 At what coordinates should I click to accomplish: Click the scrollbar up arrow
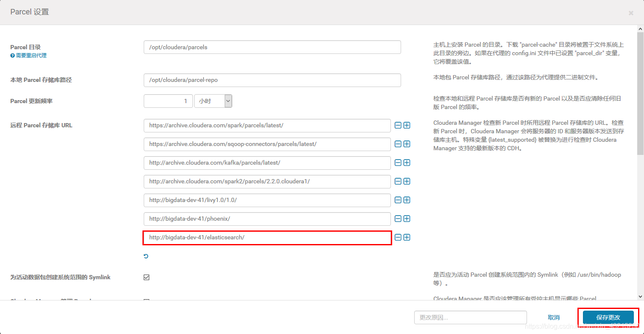(640, 29)
